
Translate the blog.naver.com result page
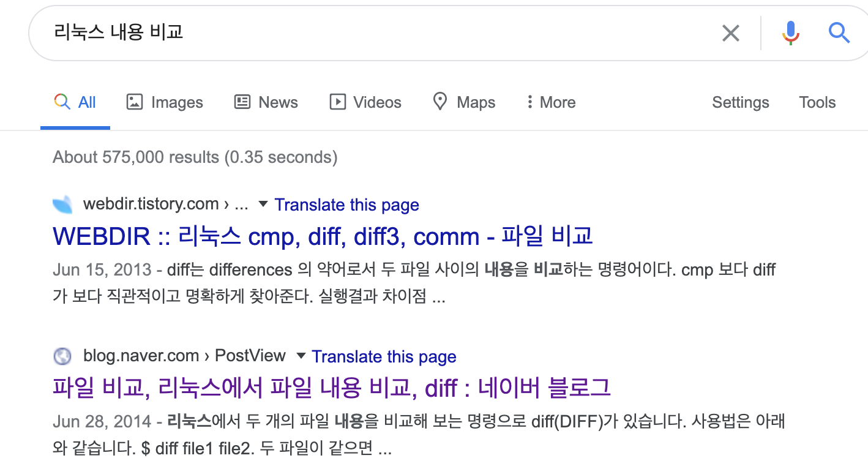point(384,356)
